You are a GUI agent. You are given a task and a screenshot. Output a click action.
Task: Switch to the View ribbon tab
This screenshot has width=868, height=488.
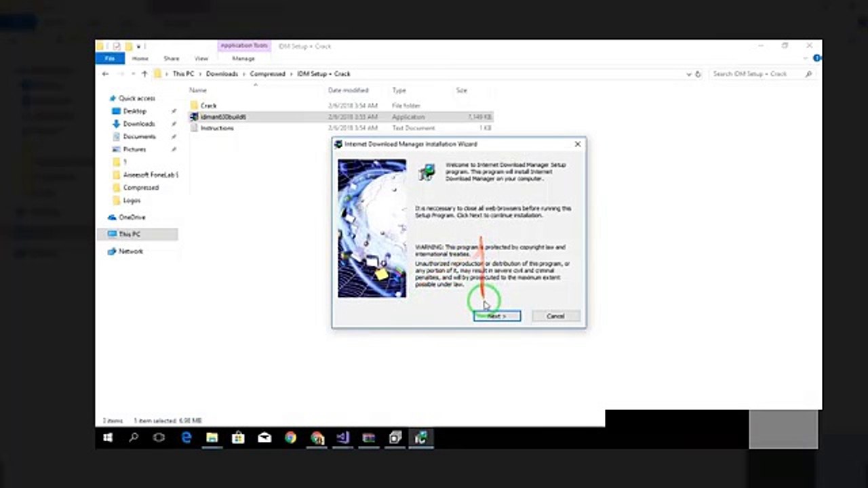coord(201,59)
